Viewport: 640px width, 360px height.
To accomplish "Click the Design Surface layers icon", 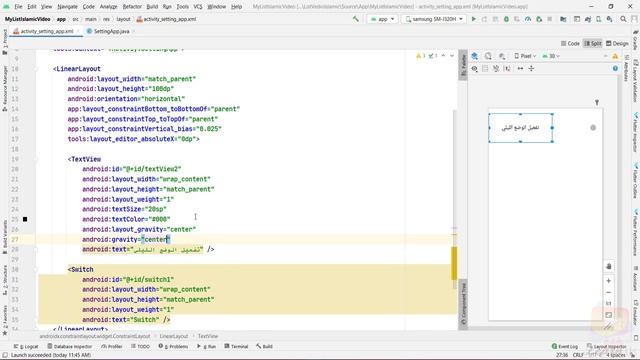I will [474, 56].
